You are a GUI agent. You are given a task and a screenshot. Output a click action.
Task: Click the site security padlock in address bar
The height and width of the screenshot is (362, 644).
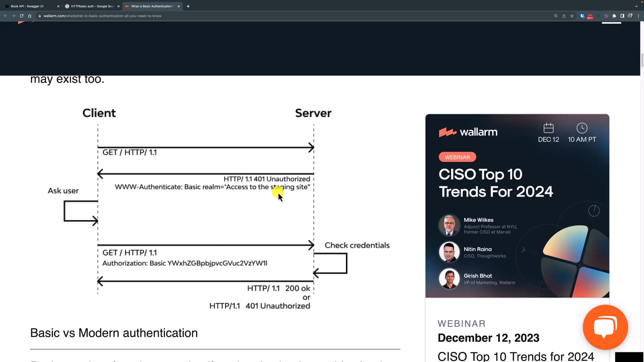tap(39, 16)
